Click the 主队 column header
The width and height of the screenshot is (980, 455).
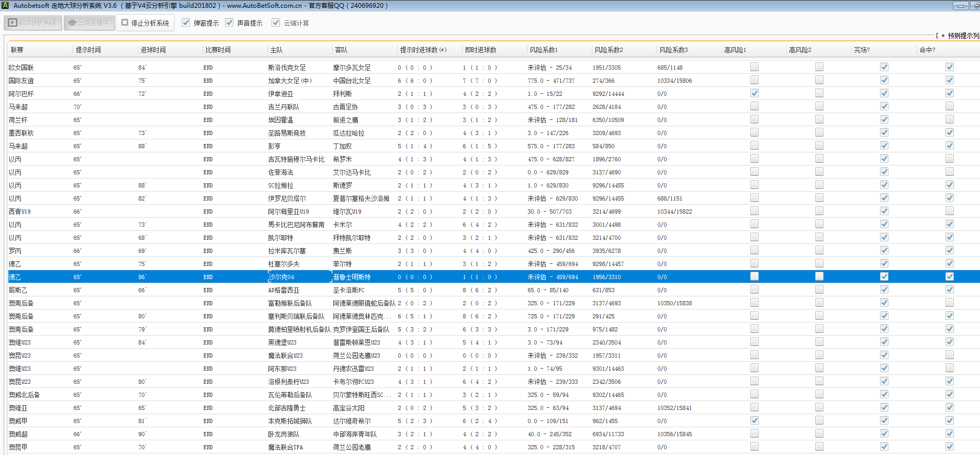(x=276, y=50)
